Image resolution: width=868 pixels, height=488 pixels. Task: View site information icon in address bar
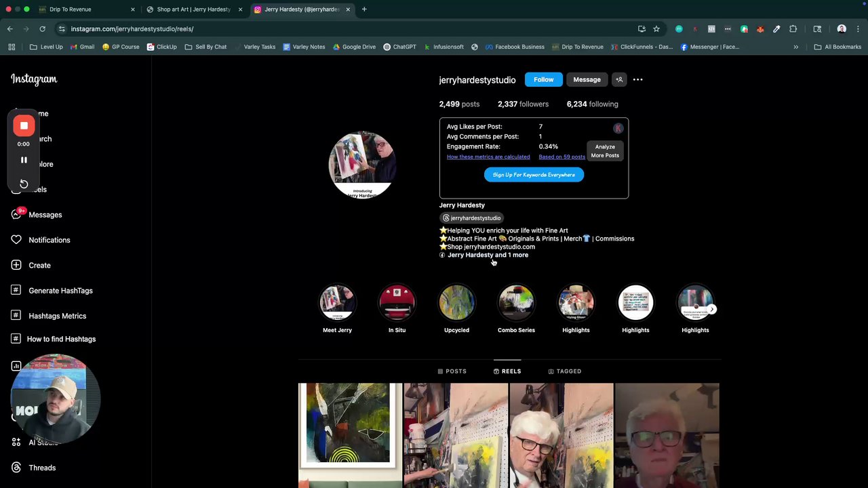[x=62, y=29]
